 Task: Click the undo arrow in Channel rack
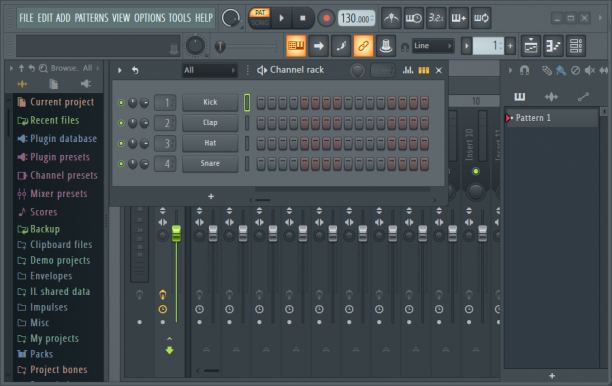[x=135, y=70]
